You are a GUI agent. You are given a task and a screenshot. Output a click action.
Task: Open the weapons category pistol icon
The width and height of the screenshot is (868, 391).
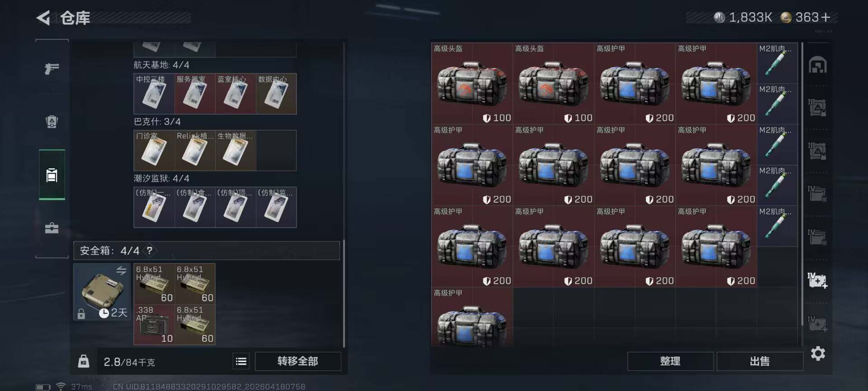coord(52,68)
